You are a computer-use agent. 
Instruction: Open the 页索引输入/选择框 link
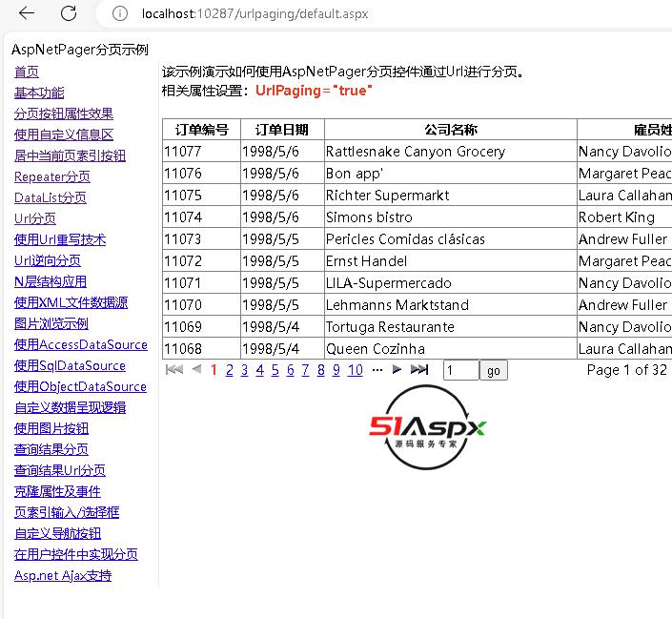tap(67, 513)
